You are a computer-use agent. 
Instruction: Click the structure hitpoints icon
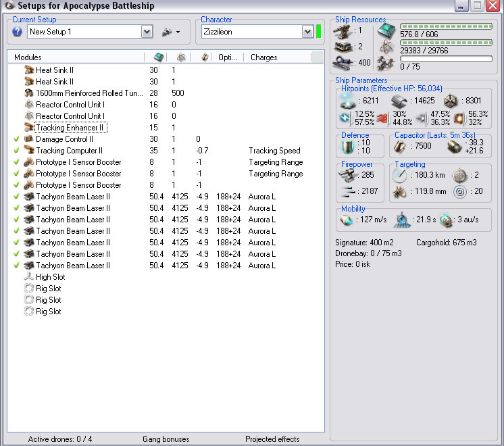pos(451,101)
